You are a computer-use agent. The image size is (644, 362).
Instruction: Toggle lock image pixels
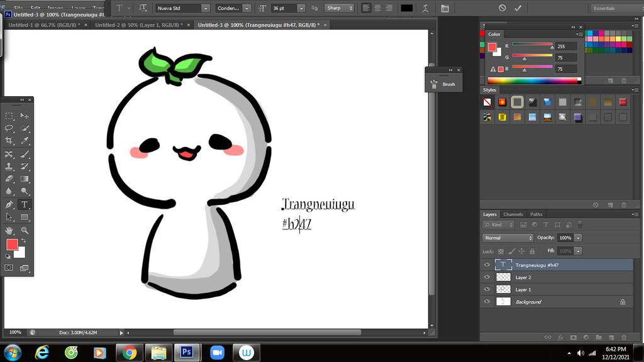(511, 251)
